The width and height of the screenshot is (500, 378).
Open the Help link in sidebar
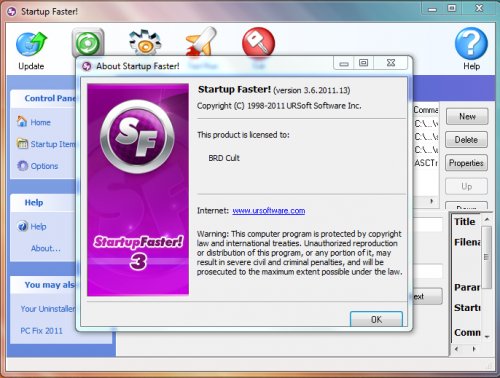click(x=38, y=227)
